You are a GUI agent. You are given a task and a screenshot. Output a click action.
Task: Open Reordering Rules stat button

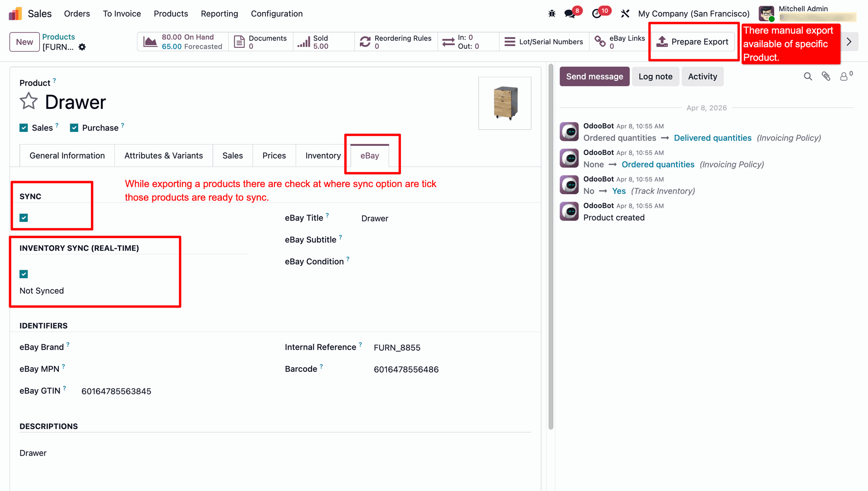click(396, 42)
